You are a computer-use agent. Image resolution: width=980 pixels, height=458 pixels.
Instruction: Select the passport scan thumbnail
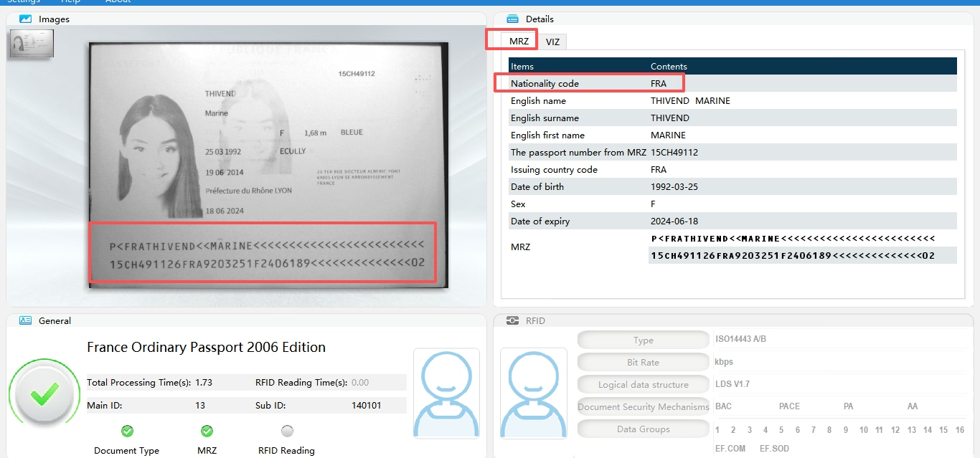32,44
